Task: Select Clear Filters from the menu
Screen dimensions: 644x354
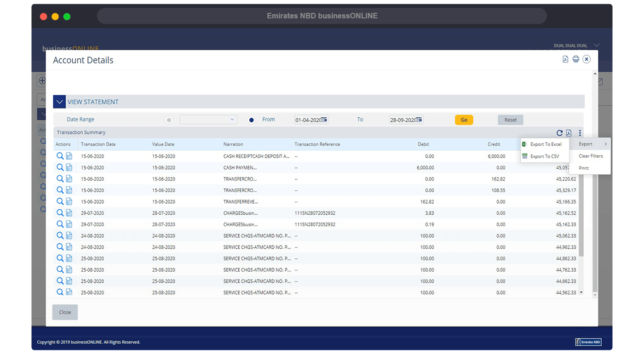Action: point(591,156)
